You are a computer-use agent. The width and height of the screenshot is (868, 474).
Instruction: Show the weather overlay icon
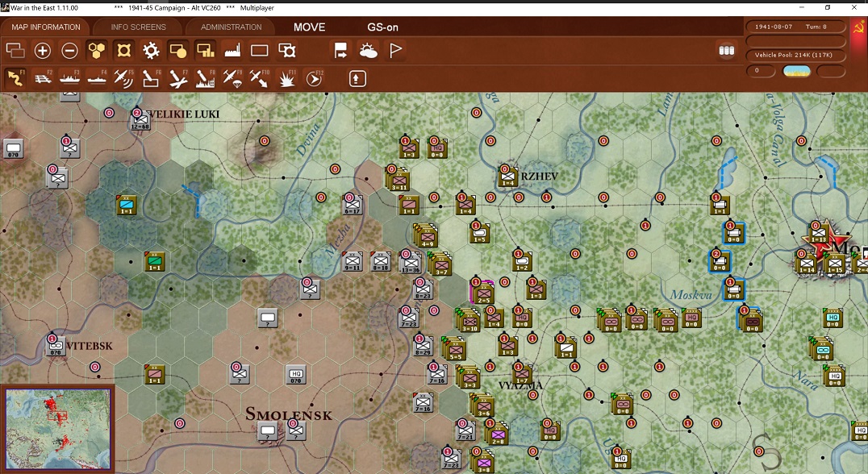coord(368,51)
